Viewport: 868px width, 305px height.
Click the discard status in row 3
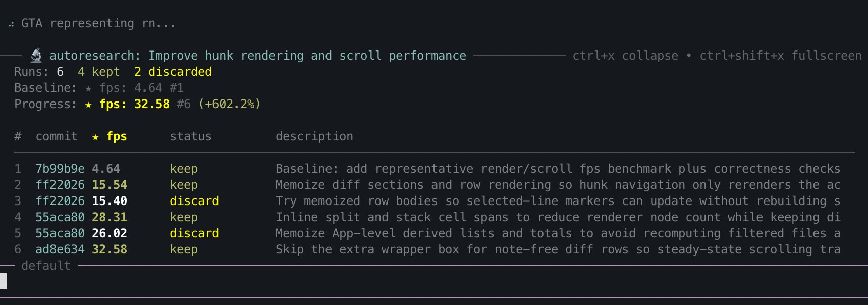(x=194, y=201)
